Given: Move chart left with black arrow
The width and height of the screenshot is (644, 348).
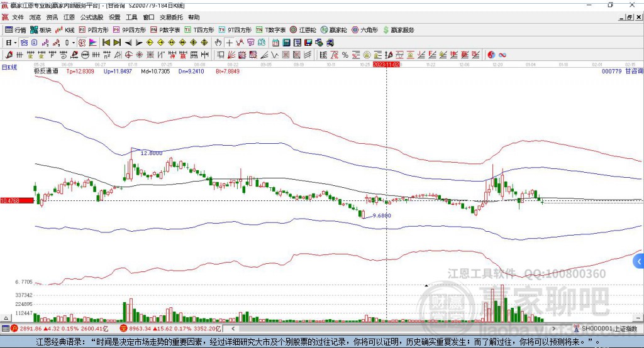Looking at the screenshot, I should [x=128, y=43].
